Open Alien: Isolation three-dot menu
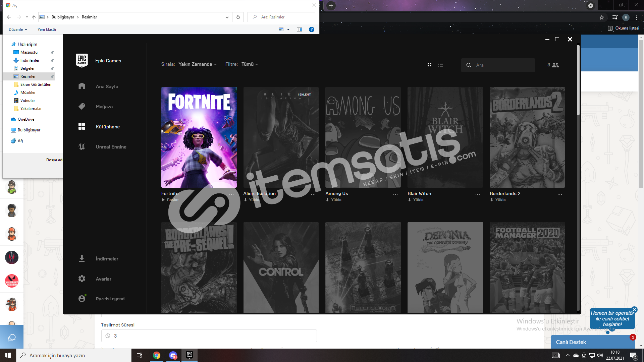 click(x=313, y=194)
